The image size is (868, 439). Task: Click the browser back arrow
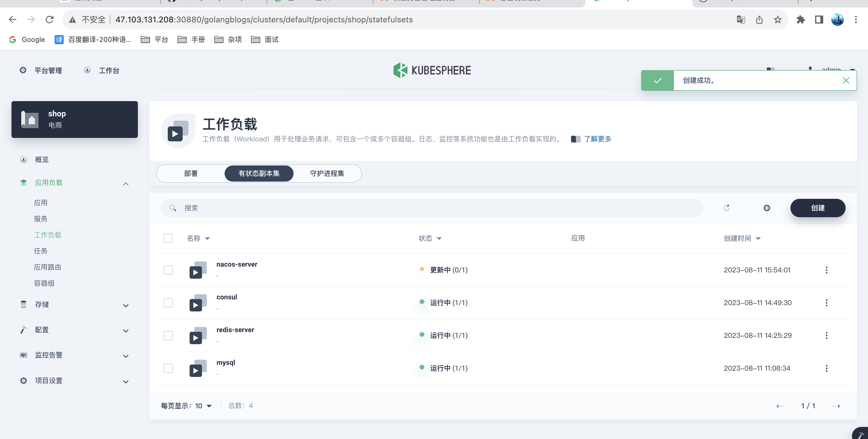12,20
